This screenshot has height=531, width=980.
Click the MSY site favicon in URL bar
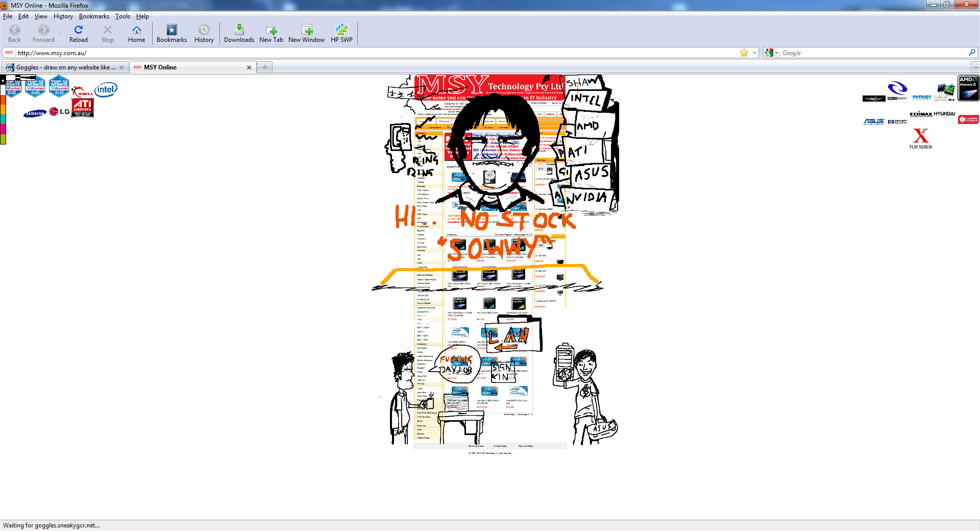pyautogui.click(x=9, y=53)
